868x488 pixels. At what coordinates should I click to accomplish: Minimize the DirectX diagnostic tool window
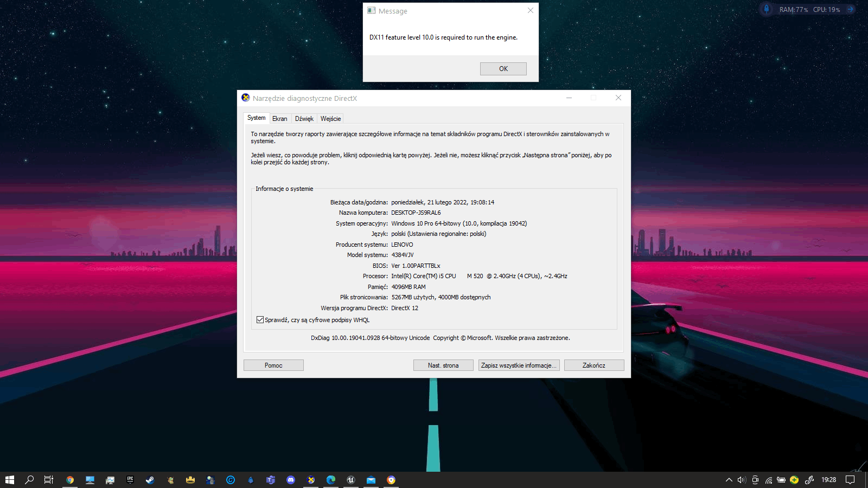click(x=569, y=98)
